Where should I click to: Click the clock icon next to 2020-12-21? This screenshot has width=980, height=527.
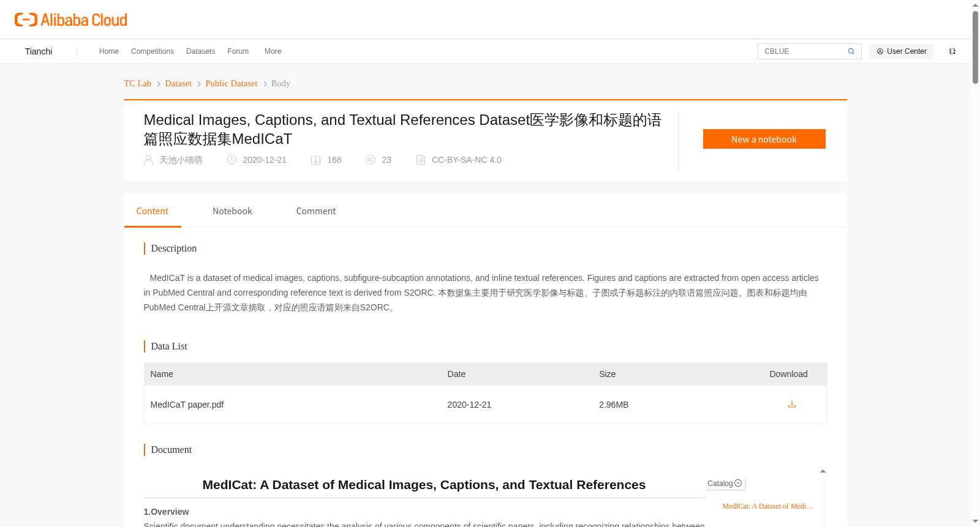click(x=232, y=160)
